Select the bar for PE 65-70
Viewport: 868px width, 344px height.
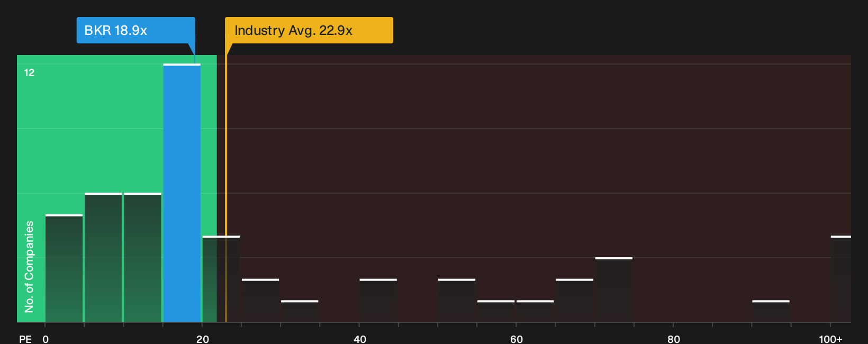click(x=575, y=300)
